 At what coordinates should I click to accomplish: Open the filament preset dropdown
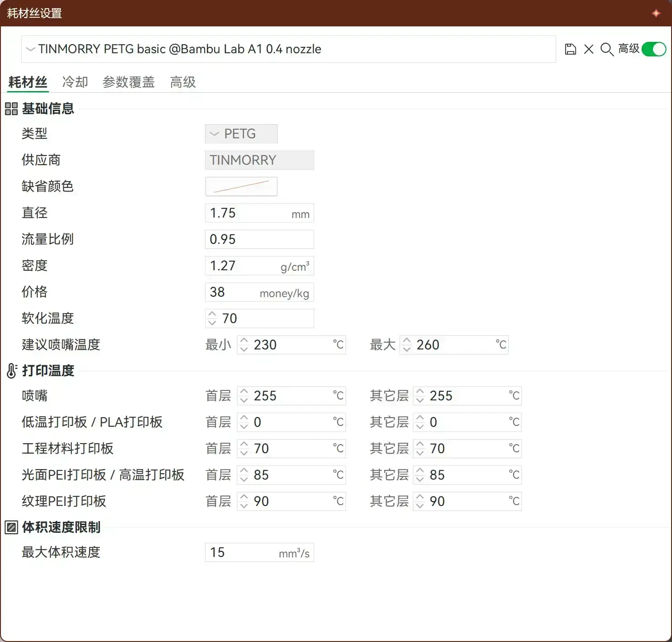coord(288,49)
